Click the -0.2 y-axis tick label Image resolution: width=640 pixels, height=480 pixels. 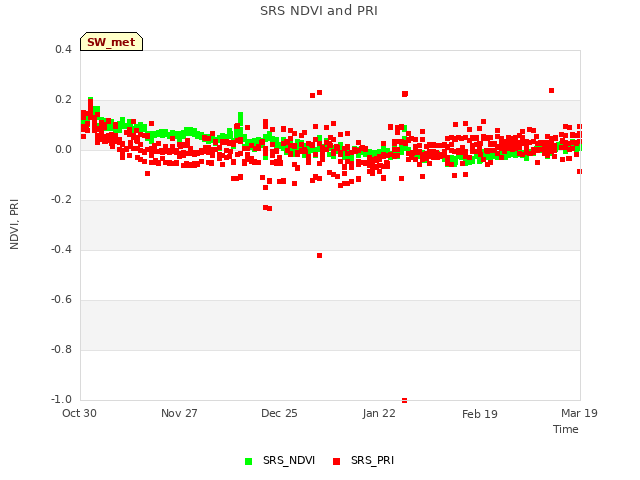61,200
